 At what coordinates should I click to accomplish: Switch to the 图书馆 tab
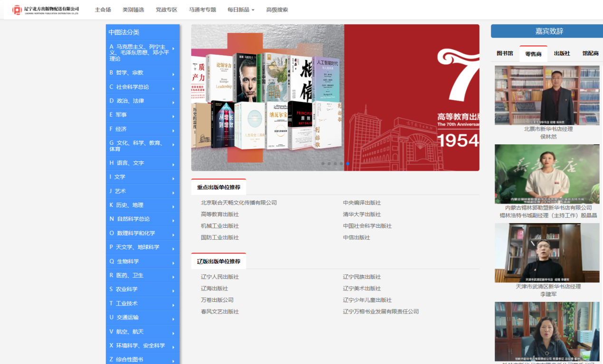(x=505, y=54)
